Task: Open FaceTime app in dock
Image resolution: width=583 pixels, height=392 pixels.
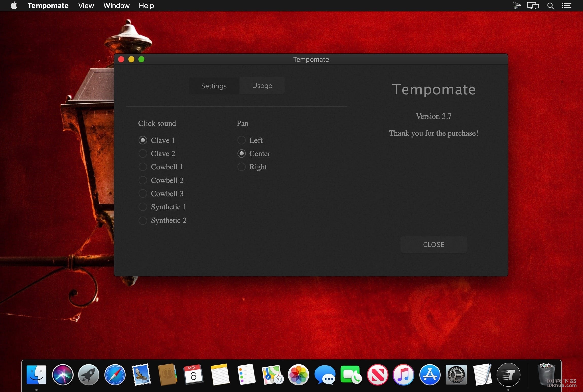Action: coord(351,375)
